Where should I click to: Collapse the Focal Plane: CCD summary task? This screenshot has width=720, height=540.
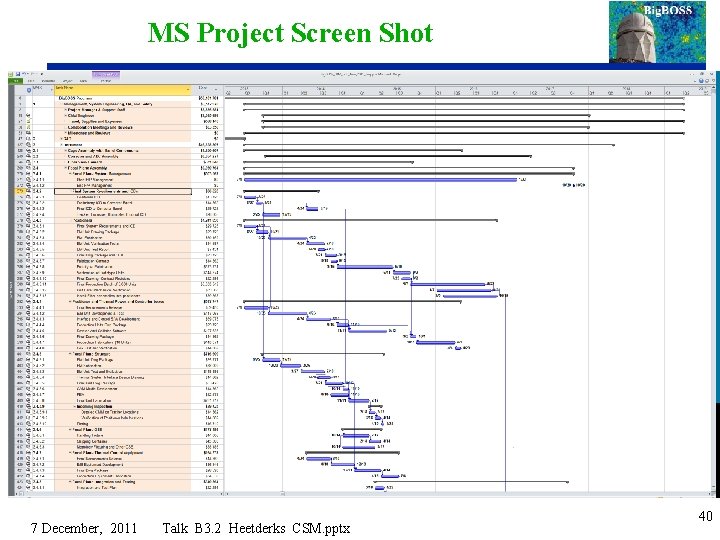70,429
